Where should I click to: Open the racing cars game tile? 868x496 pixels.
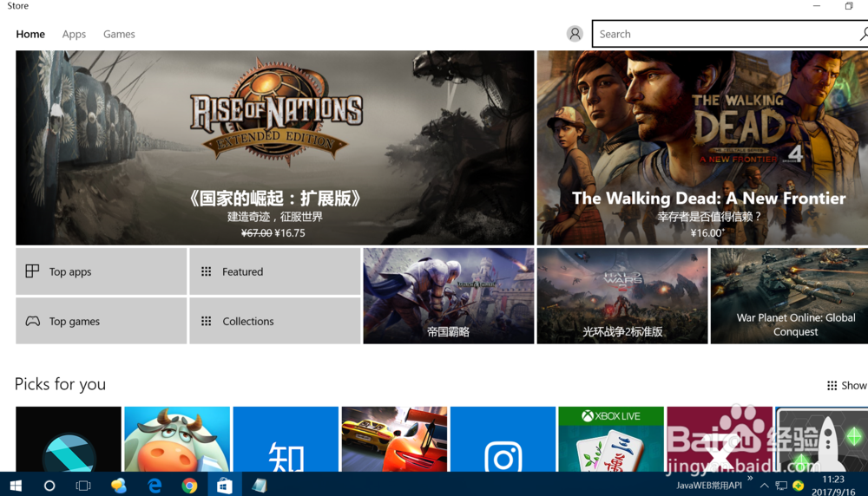(x=394, y=439)
